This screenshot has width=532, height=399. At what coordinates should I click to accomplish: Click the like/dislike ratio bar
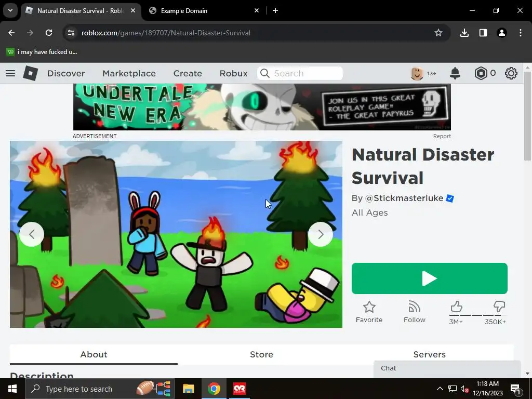tap(477, 315)
